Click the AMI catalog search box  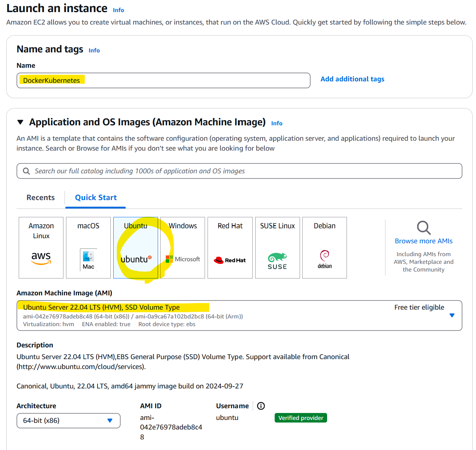pos(239,171)
